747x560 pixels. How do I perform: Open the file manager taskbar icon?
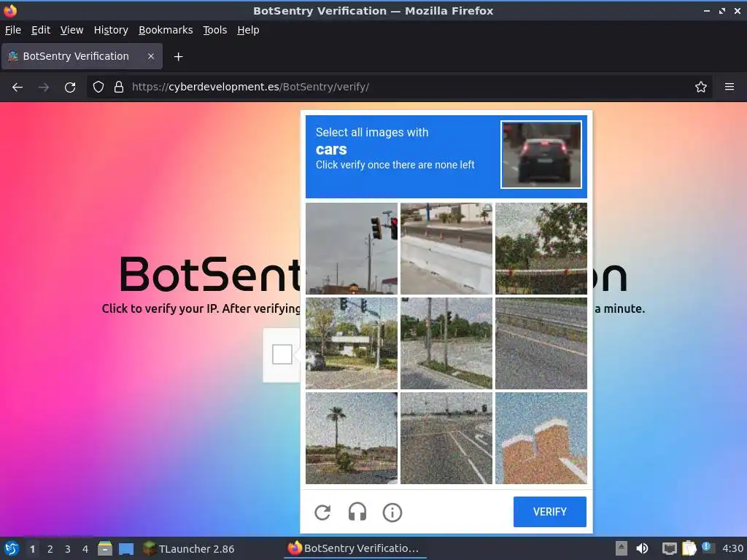tap(105, 548)
